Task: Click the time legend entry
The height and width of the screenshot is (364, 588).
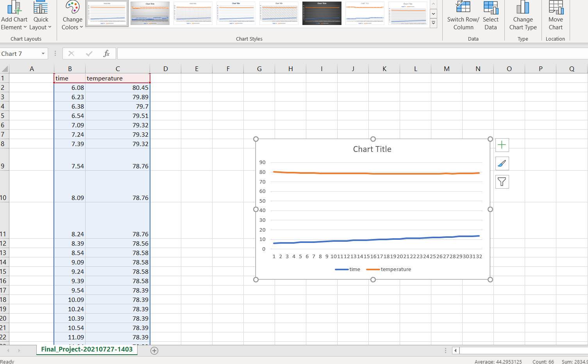Action: tap(348, 269)
